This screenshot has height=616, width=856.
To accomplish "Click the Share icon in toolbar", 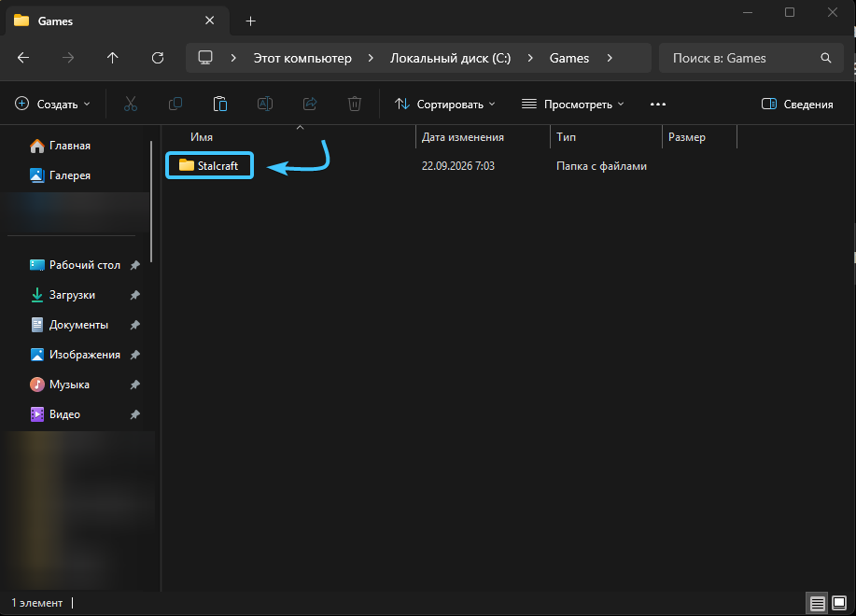I will [310, 104].
